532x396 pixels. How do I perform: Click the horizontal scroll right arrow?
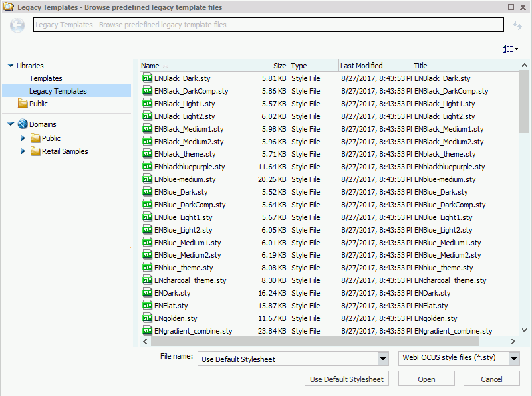tap(513, 341)
